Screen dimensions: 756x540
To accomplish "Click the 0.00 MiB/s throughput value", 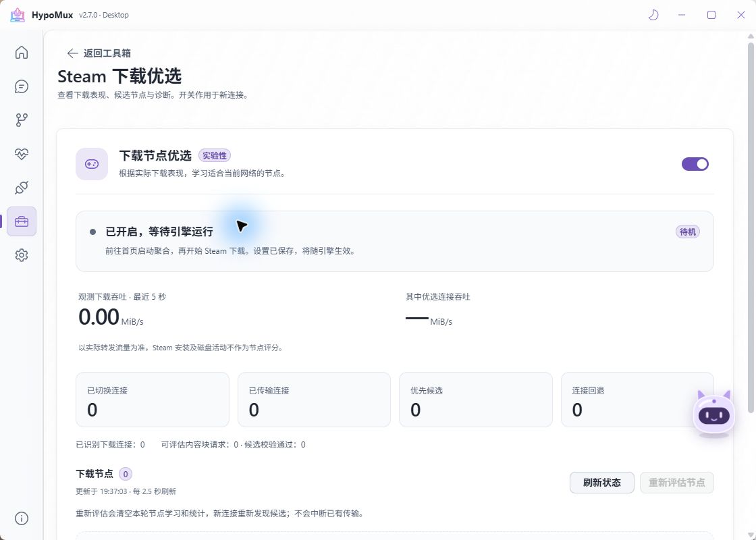I will point(111,317).
